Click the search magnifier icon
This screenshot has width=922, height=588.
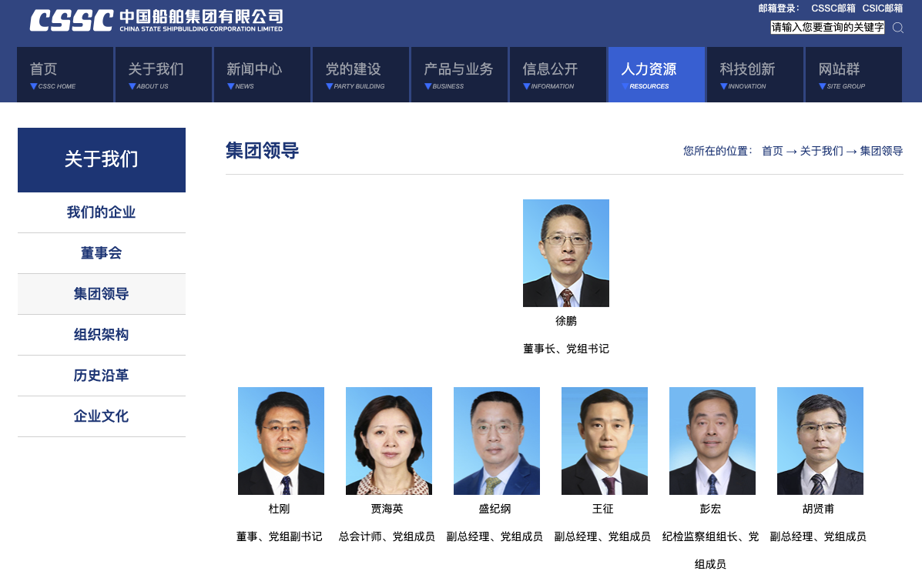click(898, 28)
